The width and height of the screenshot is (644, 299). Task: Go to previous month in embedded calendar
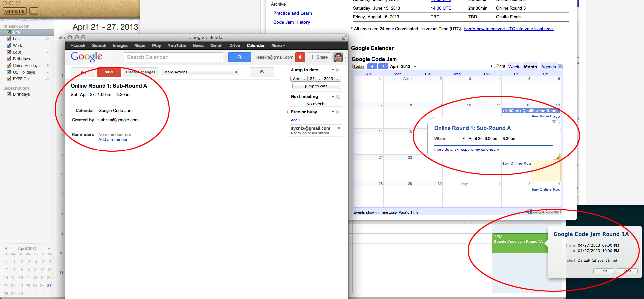(x=372, y=66)
